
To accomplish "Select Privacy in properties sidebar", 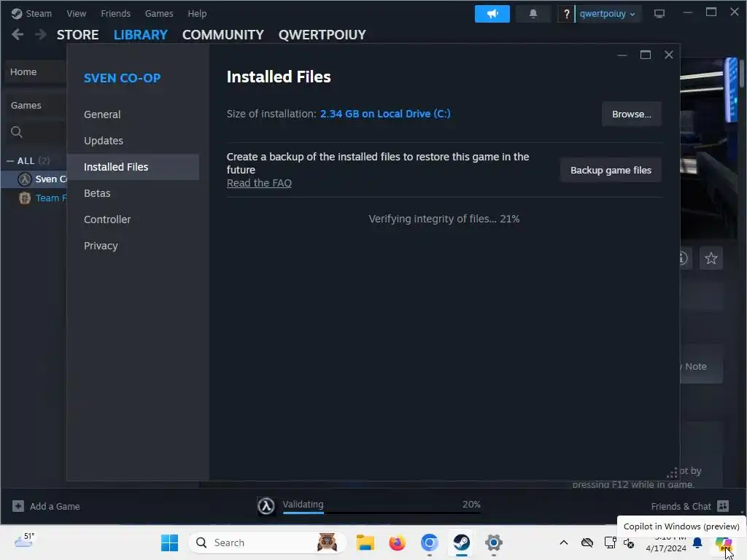I will (x=133, y=245).
